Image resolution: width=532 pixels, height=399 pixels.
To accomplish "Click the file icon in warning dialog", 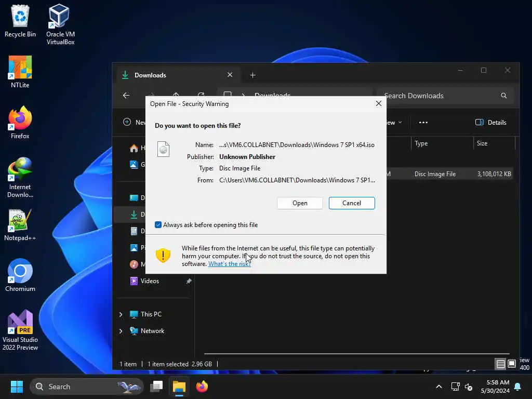I will click(163, 149).
